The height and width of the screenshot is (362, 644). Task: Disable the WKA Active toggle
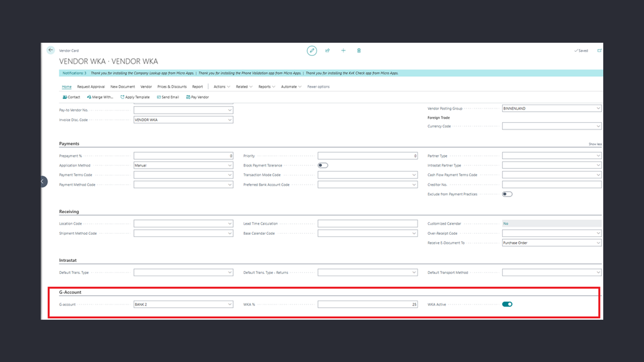[507, 304]
